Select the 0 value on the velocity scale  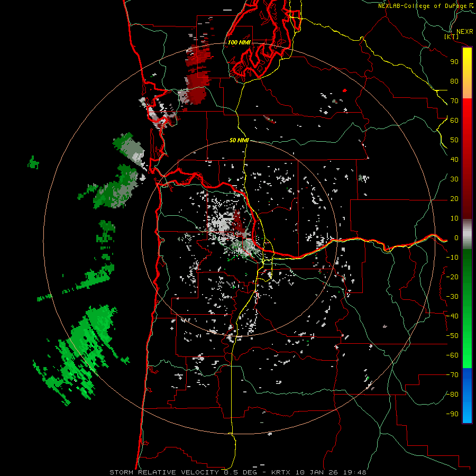point(456,238)
